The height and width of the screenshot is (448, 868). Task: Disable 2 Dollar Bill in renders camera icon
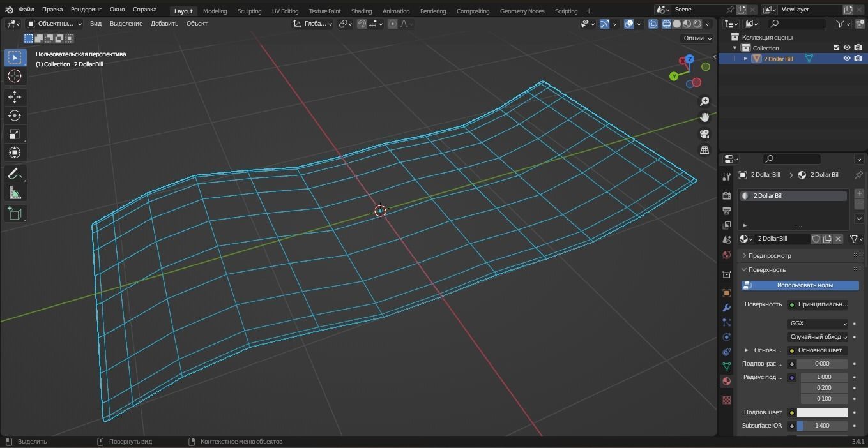tap(858, 59)
